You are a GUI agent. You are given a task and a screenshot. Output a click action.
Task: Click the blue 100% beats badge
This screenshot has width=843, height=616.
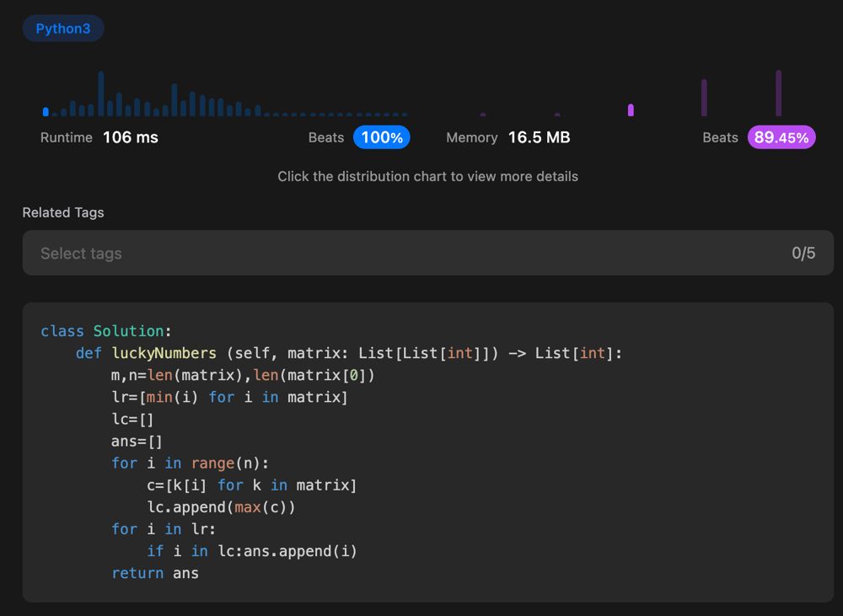(x=381, y=137)
